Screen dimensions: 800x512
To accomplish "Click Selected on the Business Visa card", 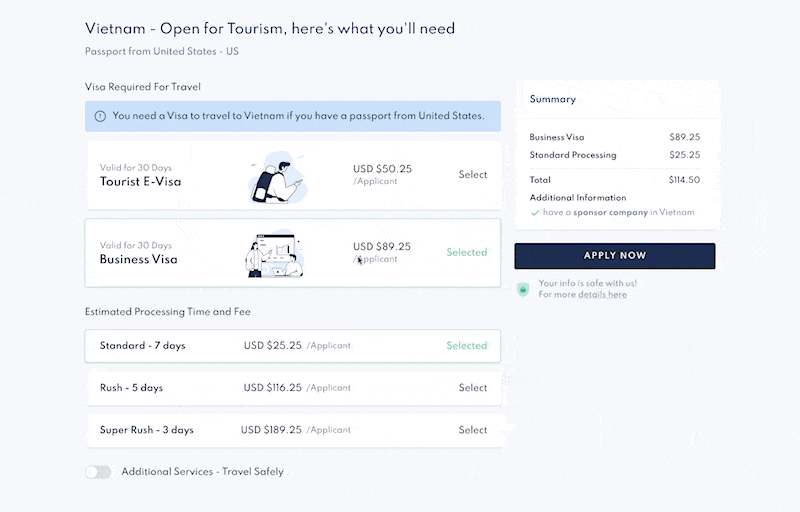I will (x=466, y=253).
